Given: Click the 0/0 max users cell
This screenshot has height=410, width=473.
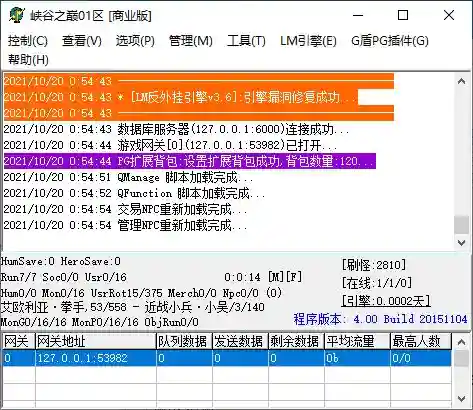Looking at the screenshot, I should [x=421, y=358].
